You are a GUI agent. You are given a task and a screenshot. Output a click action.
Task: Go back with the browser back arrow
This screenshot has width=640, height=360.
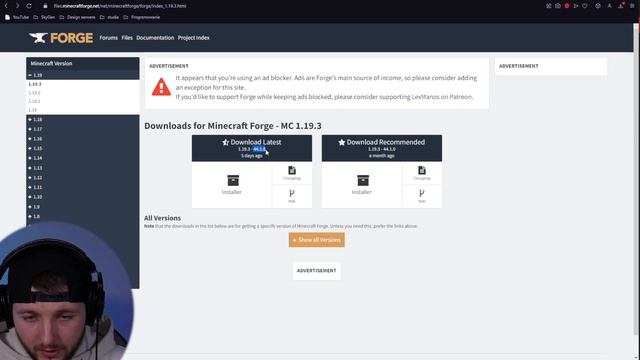coord(6,6)
